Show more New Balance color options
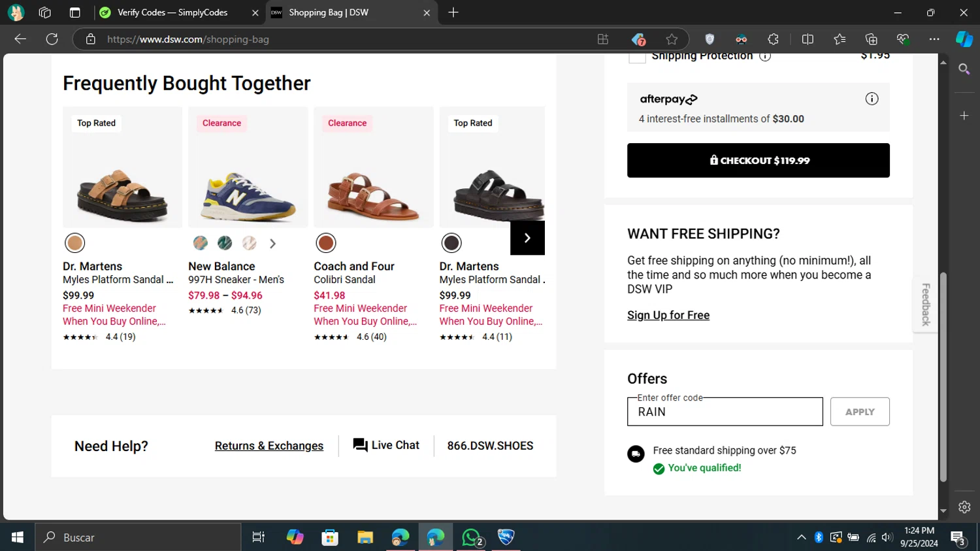The height and width of the screenshot is (551, 980). tap(272, 243)
